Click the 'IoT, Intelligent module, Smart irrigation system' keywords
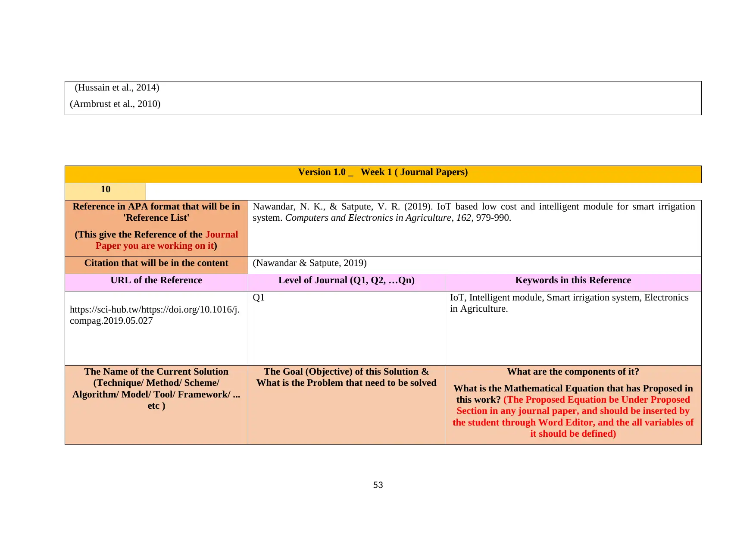 click(569, 303)
